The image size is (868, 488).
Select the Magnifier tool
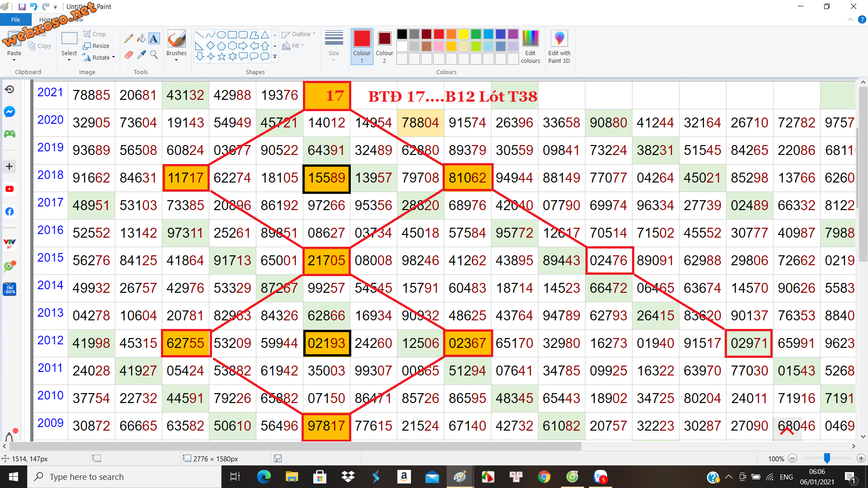pyautogui.click(x=154, y=55)
